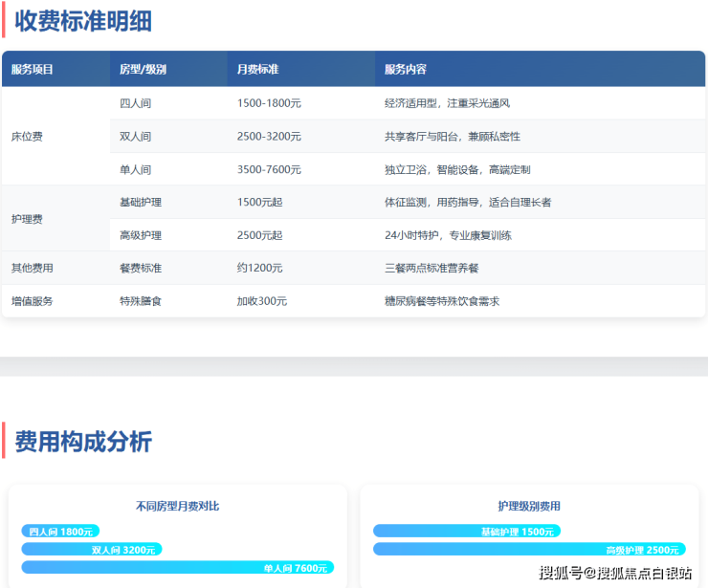Select the 基础护理 row label
This screenshot has width=708, height=588.
[140, 202]
